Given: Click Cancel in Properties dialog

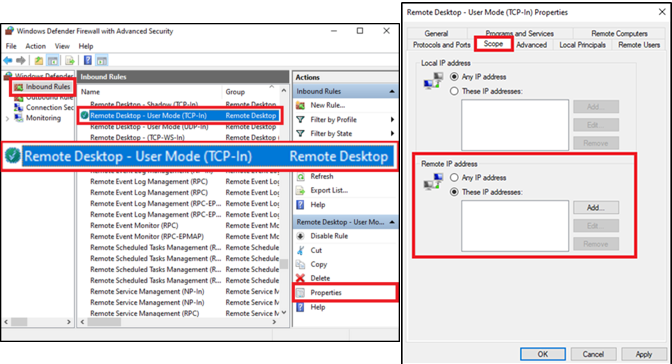Looking at the screenshot, I should [593, 354].
